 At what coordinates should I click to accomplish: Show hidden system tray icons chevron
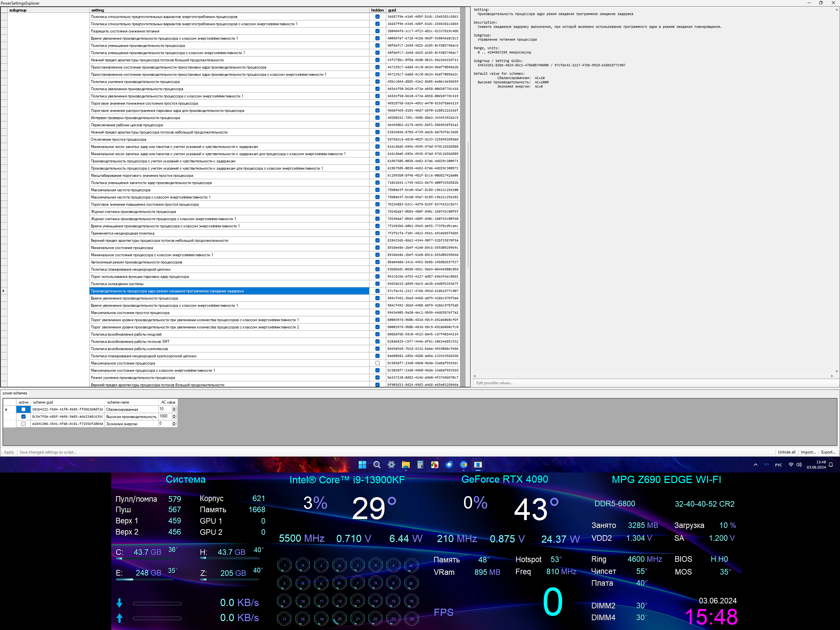(755, 465)
